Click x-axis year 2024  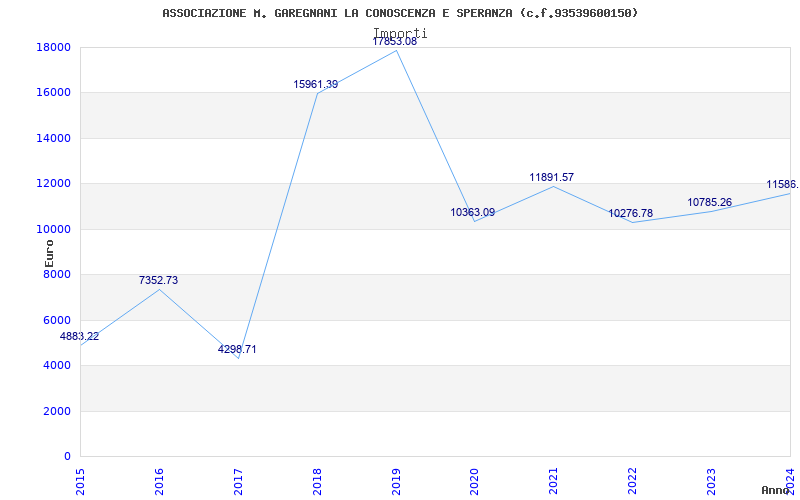[790, 481]
